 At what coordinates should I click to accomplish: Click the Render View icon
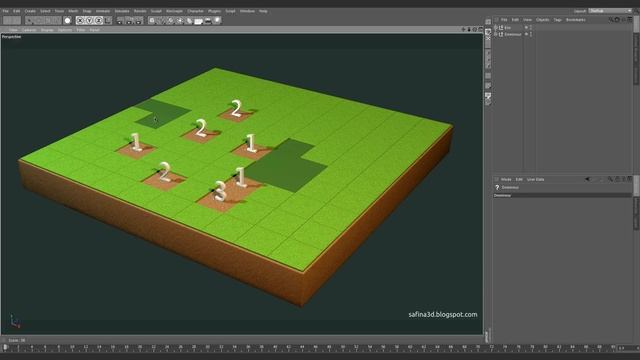point(120,20)
